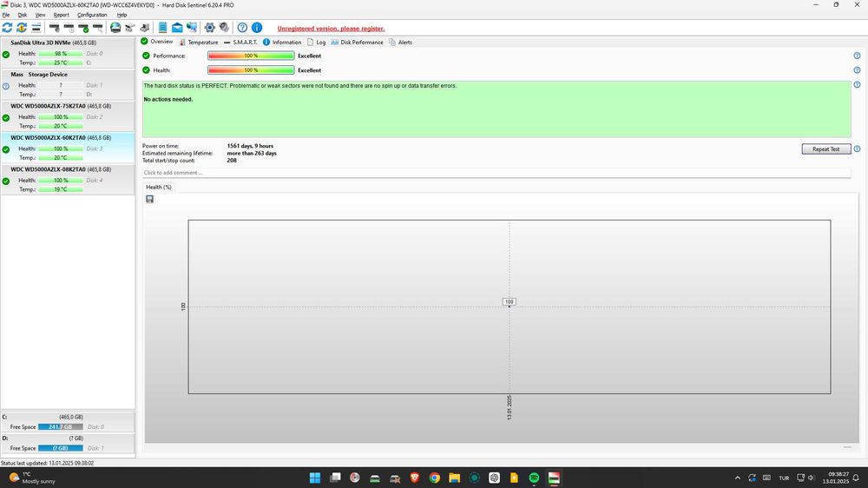Open the Help menu

tap(122, 15)
